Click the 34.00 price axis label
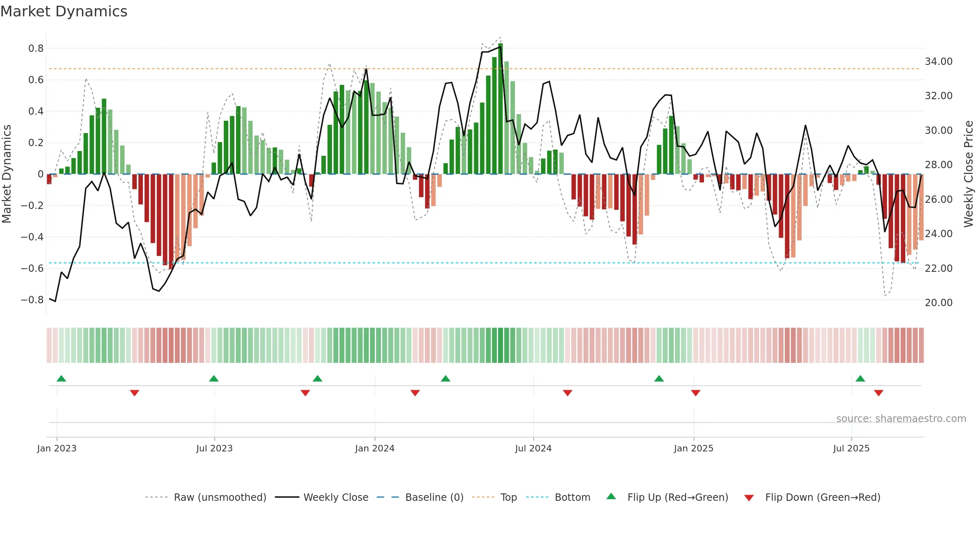Viewport: 980px width, 551px height. 939,61
